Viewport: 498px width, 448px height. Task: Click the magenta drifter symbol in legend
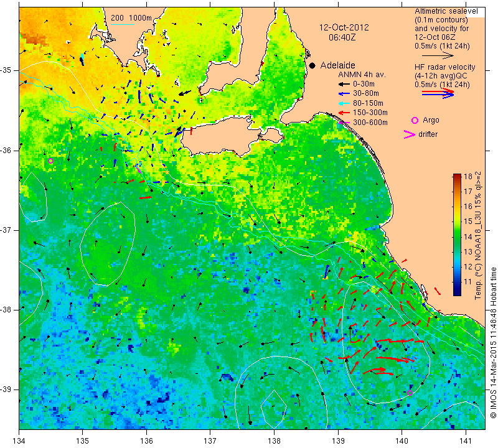409,134
